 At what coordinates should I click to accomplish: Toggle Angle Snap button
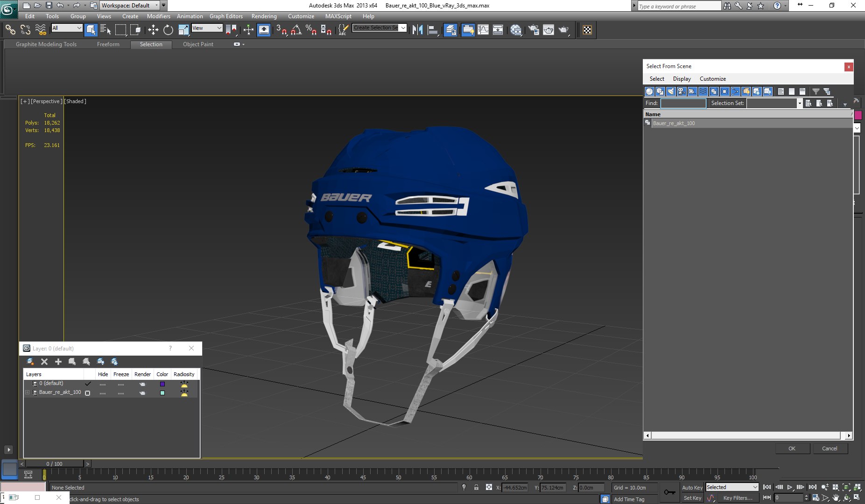pos(296,30)
